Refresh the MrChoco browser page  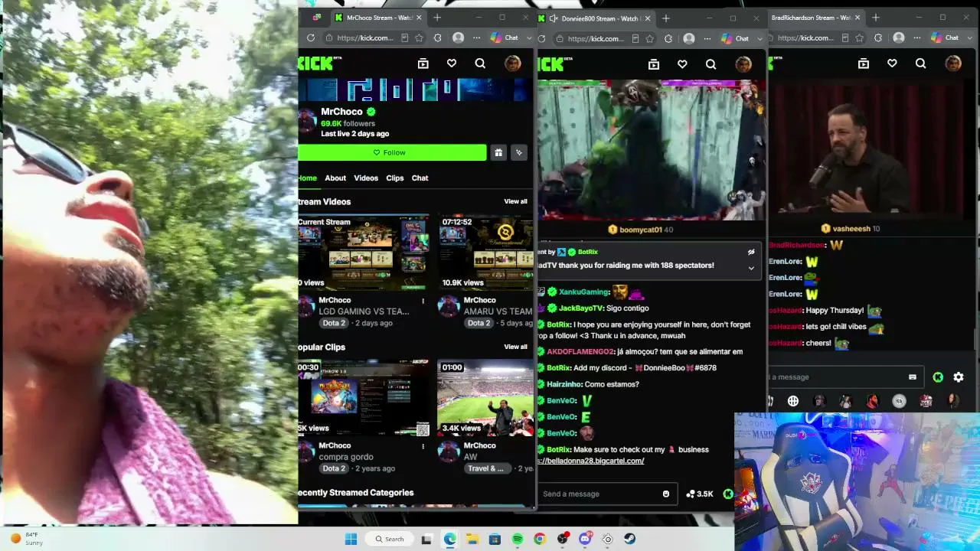click(x=310, y=37)
